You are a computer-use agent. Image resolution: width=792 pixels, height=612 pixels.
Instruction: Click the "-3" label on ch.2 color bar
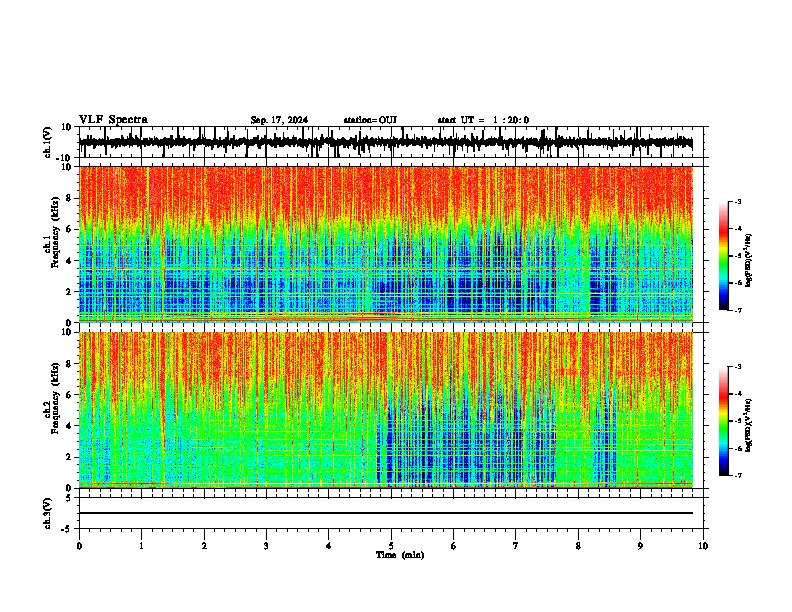point(737,367)
